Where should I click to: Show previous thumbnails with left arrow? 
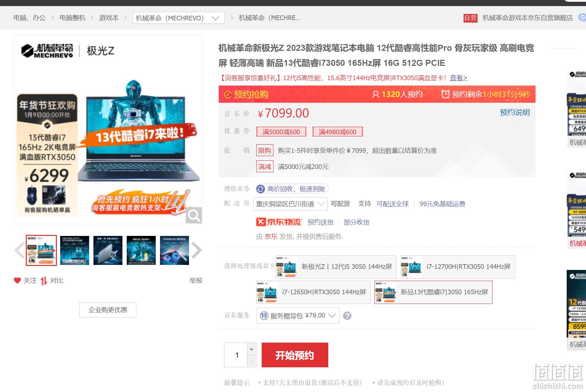pos(19,250)
